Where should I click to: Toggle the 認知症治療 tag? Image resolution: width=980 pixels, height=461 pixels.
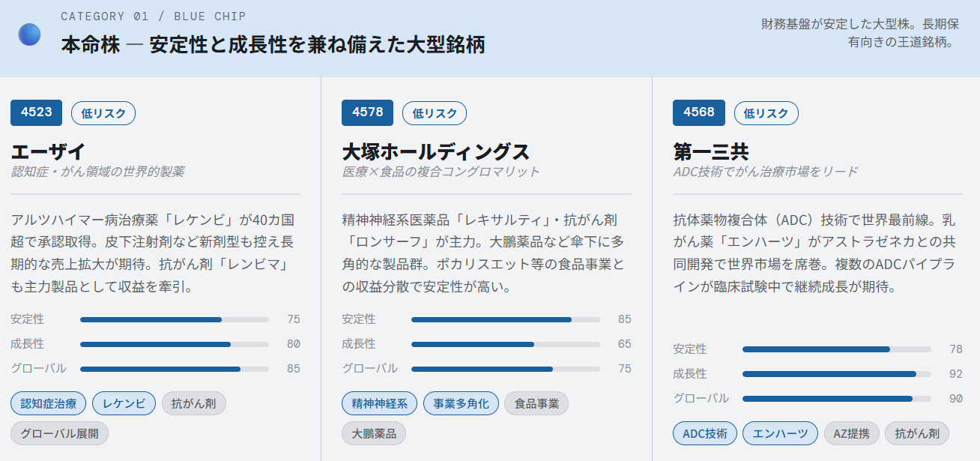pyautogui.click(x=47, y=403)
